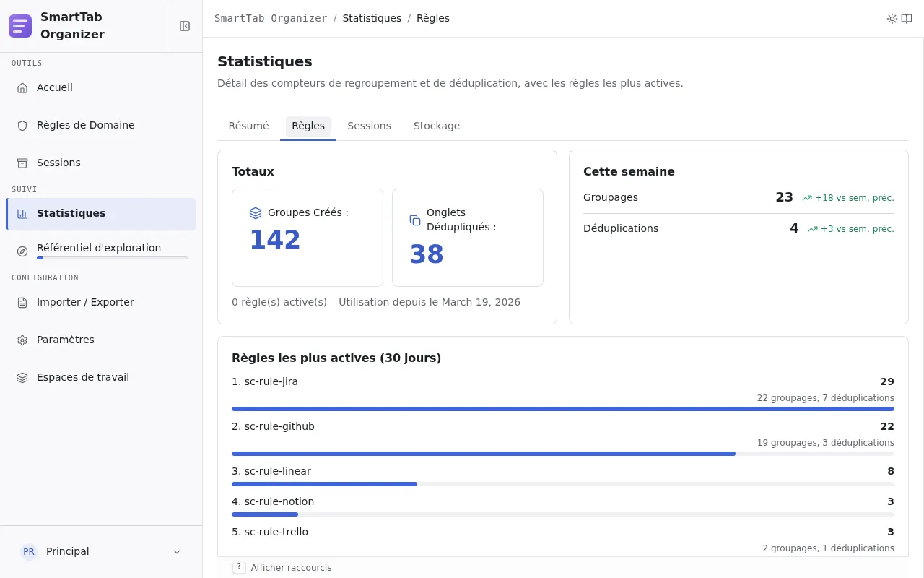Click the 'Règles les plus actives (30 jours)' heading
Screen dimensions: 924x578
pos(336,358)
